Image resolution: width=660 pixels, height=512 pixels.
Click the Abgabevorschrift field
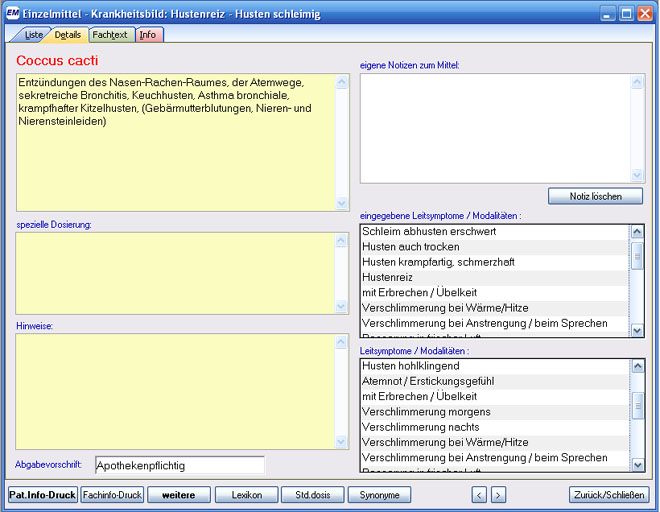coord(179,465)
